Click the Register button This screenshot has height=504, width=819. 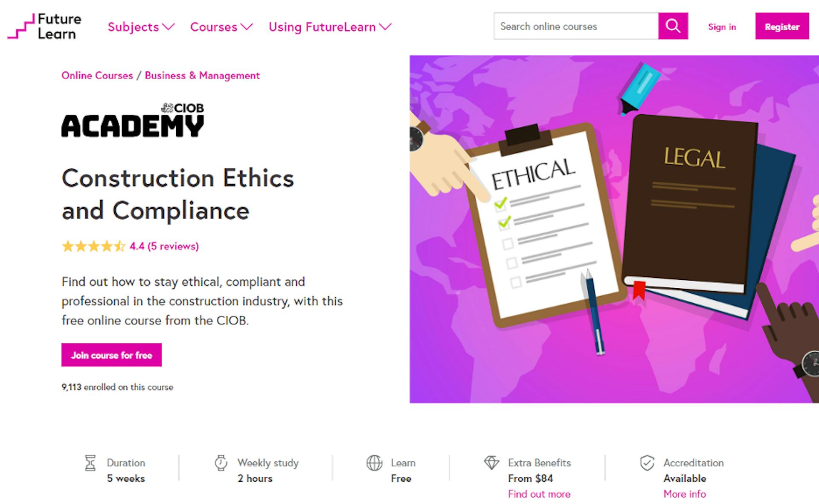pos(781,26)
